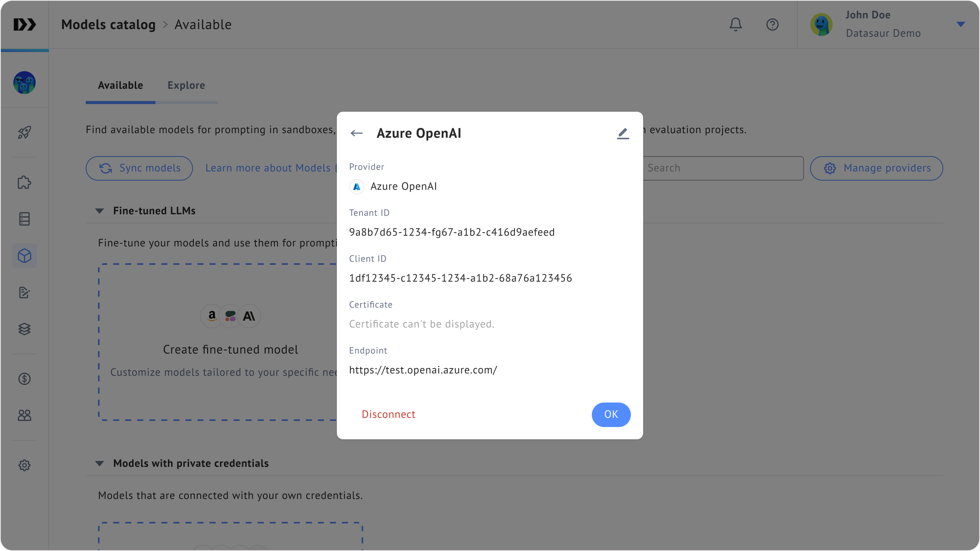The height and width of the screenshot is (551, 980).
Task: Select the Available tab
Action: point(120,85)
